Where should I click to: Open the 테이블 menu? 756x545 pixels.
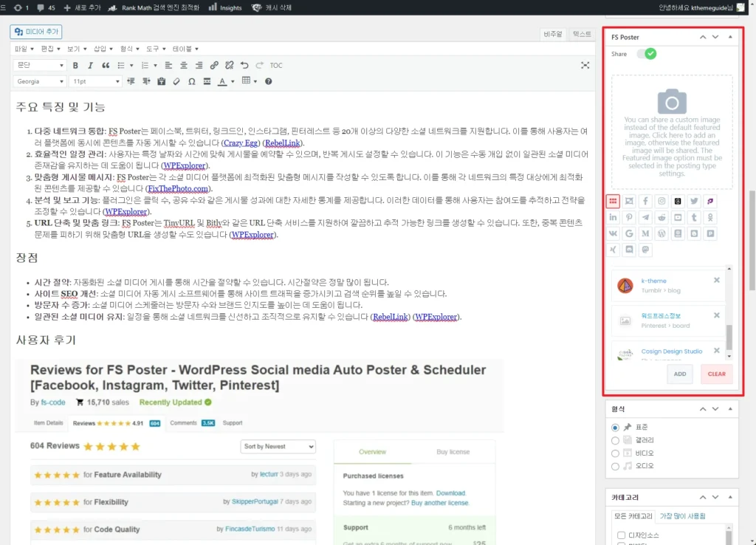point(185,49)
